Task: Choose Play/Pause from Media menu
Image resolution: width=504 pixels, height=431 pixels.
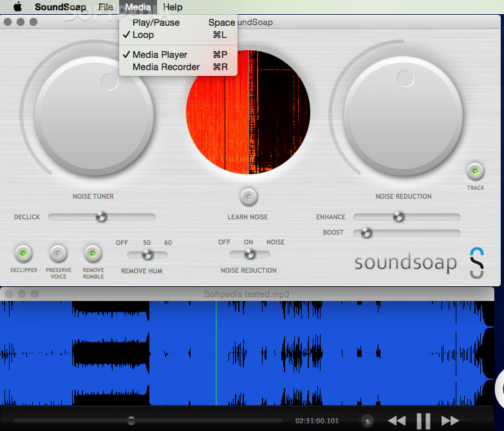Action: tap(178, 23)
